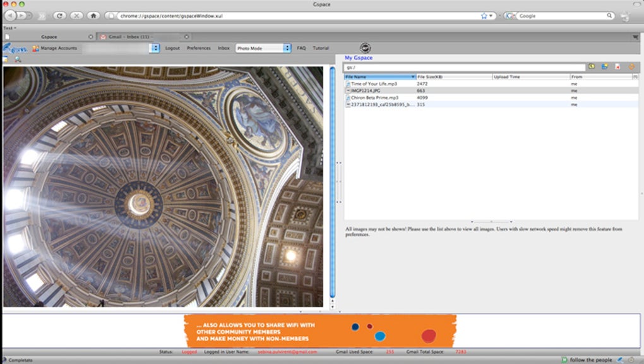The height and width of the screenshot is (364, 644).
Task: Click the browser forward arrow button
Action: (x=21, y=16)
